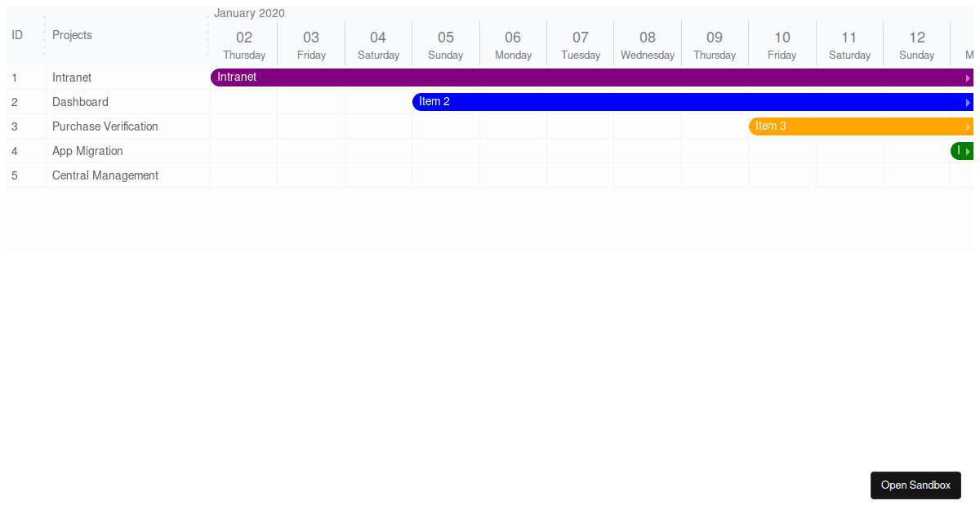
Task: Open the Sandbox with the button
Action: [x=915, y=485]
